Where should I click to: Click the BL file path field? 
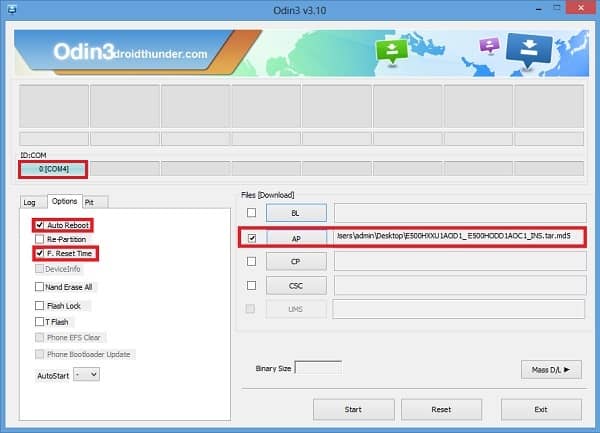460,213
